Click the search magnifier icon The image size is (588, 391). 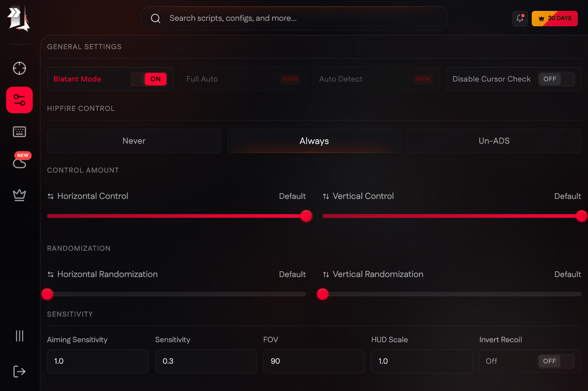pos(155,18)
